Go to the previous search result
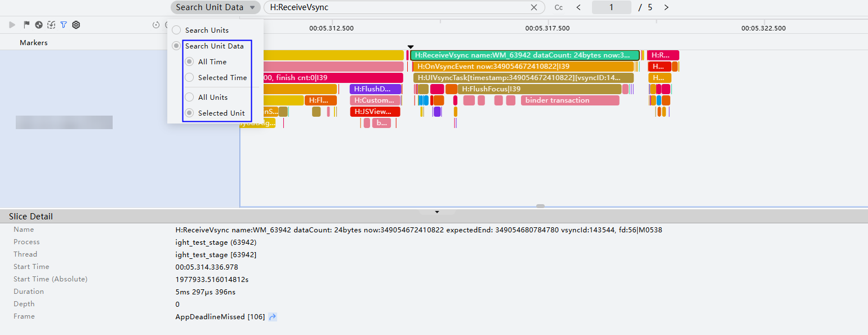 pyautogui.click(x=578, y=7)
